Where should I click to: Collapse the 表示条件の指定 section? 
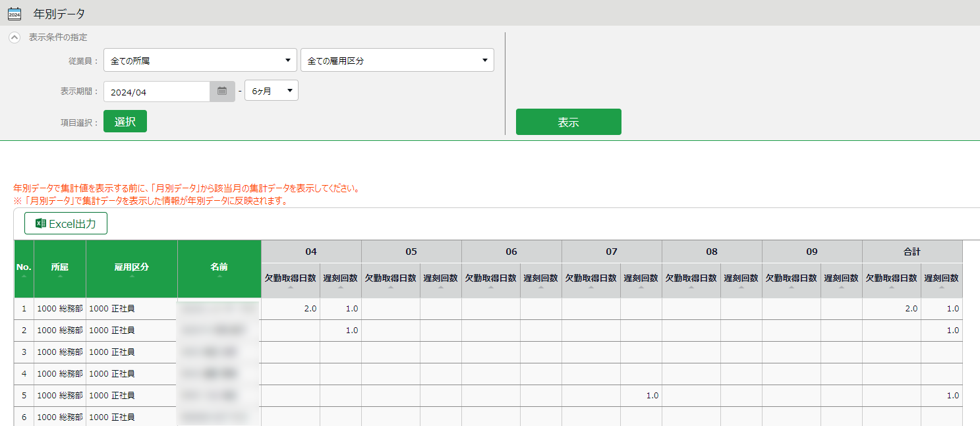14,38
